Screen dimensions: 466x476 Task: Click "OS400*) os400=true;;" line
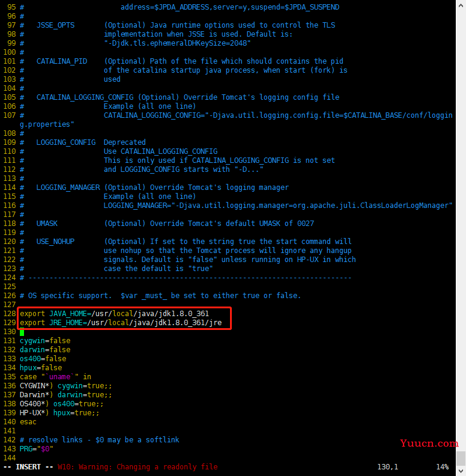pyautogui.click(x=62, y=404)
